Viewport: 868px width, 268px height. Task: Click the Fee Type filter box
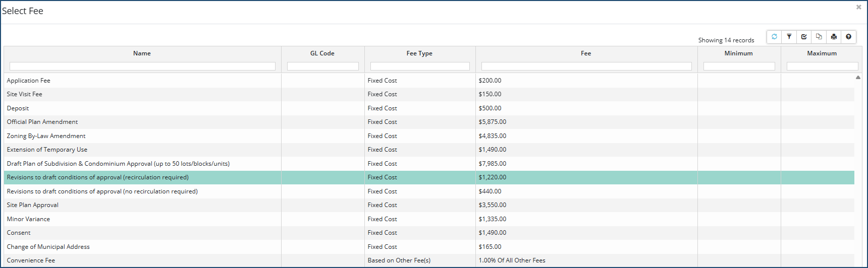coord(420,66)
